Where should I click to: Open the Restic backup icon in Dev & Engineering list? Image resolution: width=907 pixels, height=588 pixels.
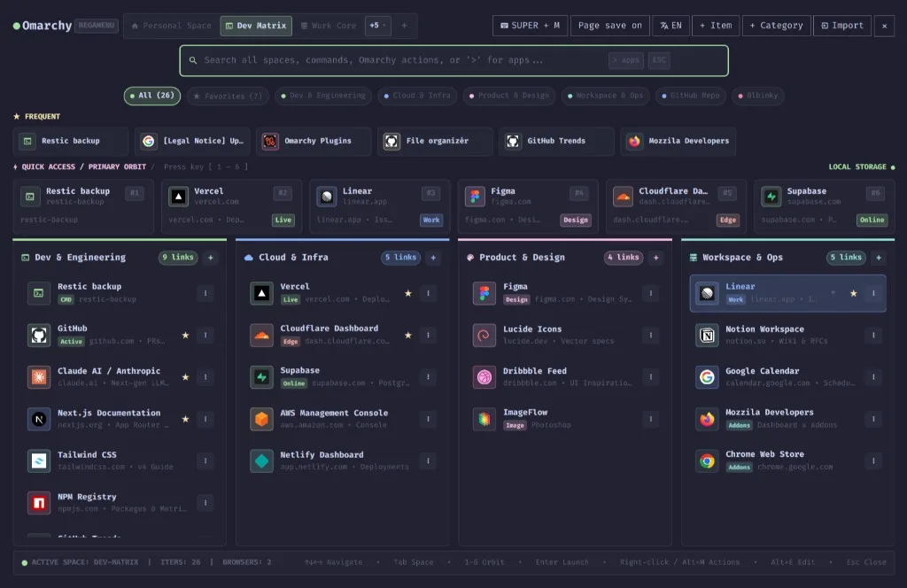click(x=39, y=293)
